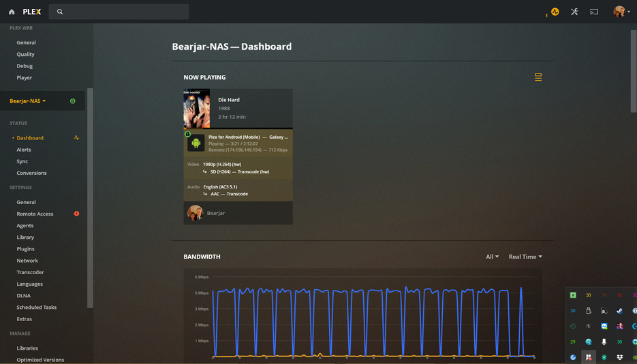
Task: Open the settings wrench icon
Action: click(574, 12)
